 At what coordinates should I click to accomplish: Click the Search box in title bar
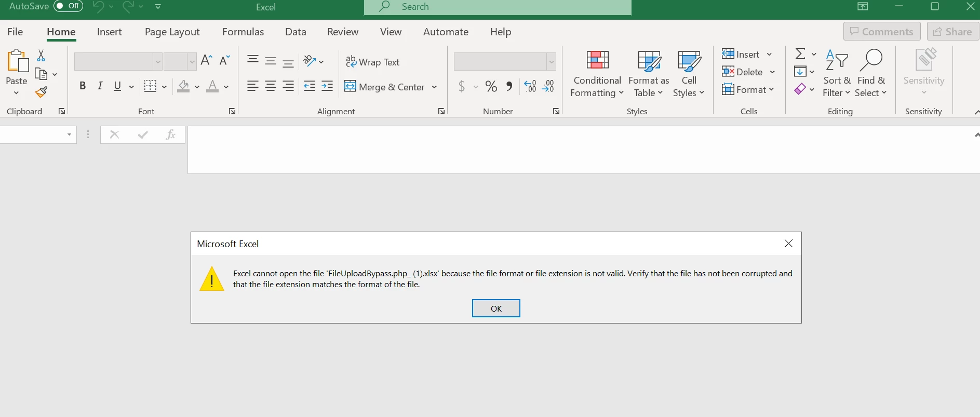pyautogui.click(x=498, y=7)
